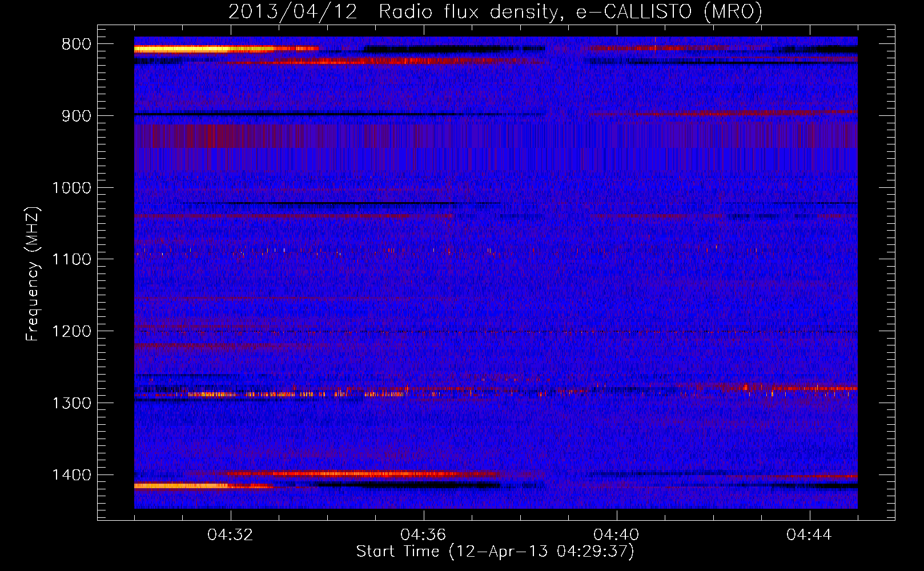Click the 1400 frequency tick label
The width and height of the screenshot is (924, 571).
(71, 475)
